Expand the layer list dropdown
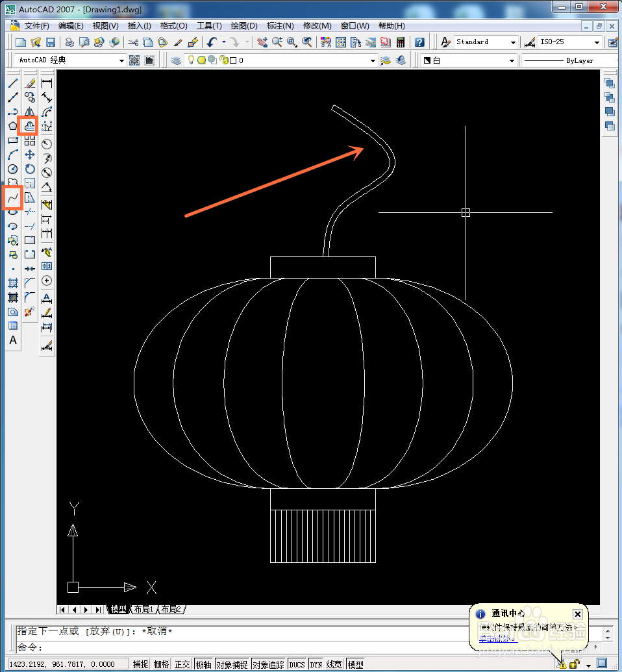 coord(373,61)
